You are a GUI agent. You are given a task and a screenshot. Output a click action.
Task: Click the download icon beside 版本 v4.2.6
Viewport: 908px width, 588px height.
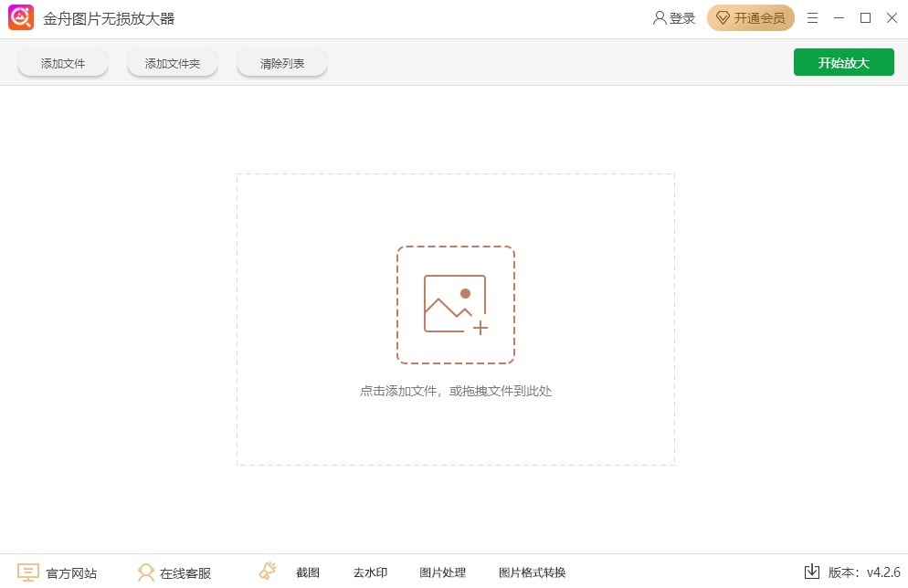811,572
